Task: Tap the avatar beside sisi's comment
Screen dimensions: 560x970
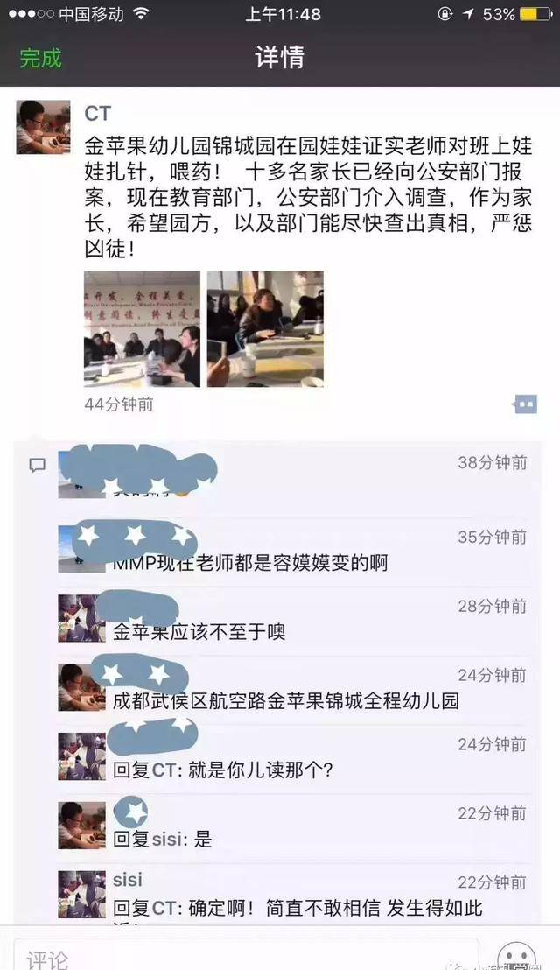Action: pyautogui.click(x=81, y=895)
